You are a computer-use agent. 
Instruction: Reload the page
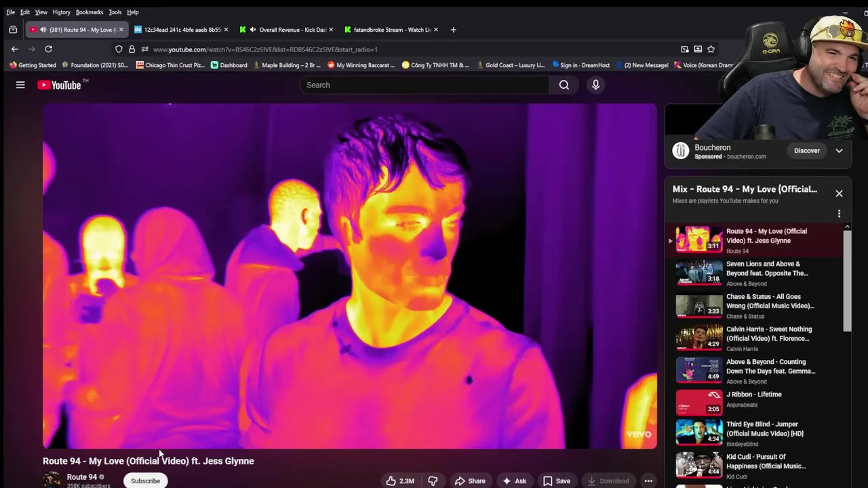pyautogui.click(x=48, y=49)
